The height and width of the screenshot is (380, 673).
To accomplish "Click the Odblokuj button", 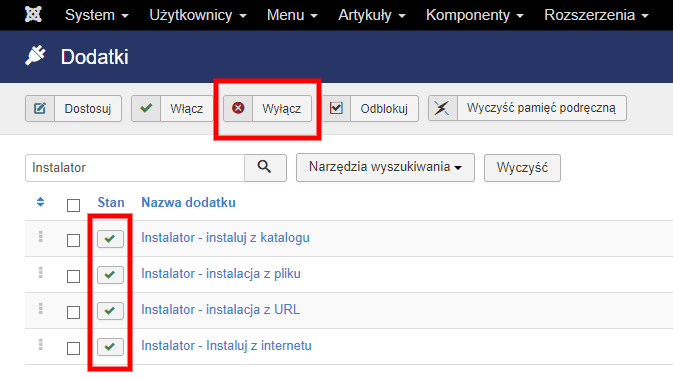I will coord(370,108).
